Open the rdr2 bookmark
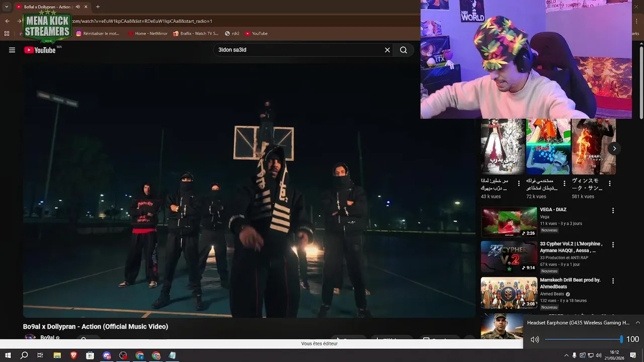The width and height of the screenshot is (644, 362). point(232,34)
